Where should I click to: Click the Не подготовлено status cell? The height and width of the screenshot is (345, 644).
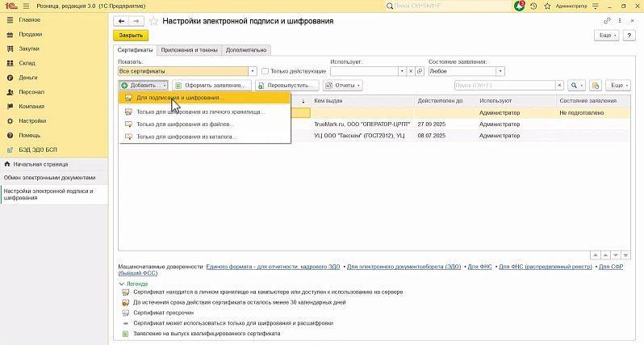pyautogui.click(x=592, y=112)
